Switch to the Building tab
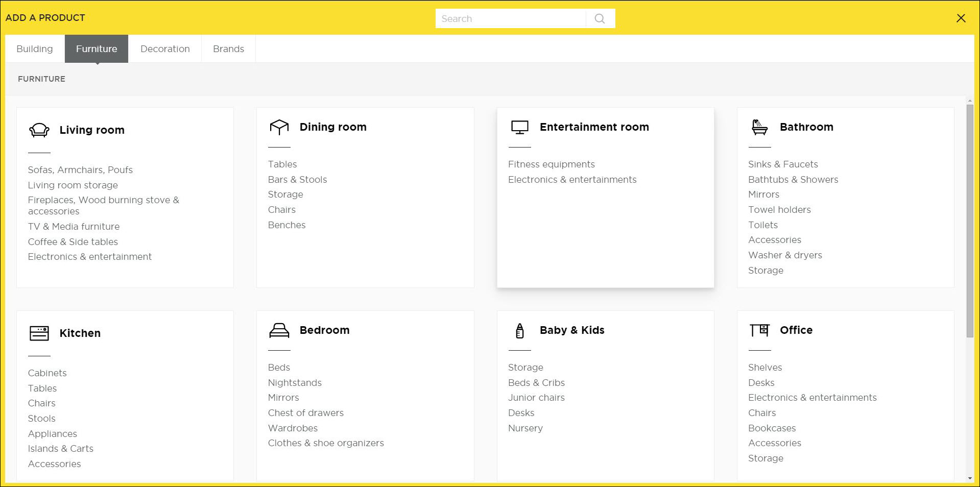980x487 pixels. point(35,49)
